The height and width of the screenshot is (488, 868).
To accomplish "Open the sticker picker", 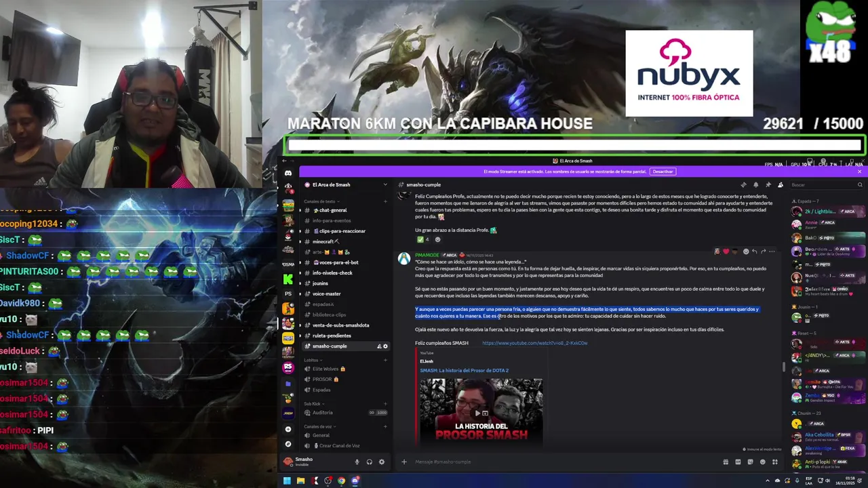I will coord(750,462).
